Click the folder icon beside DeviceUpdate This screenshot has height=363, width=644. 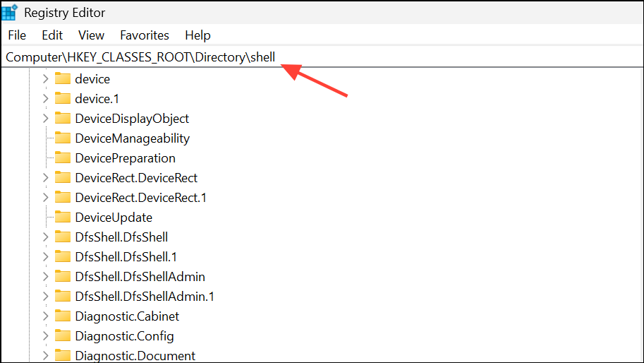[x=63, y=218]
